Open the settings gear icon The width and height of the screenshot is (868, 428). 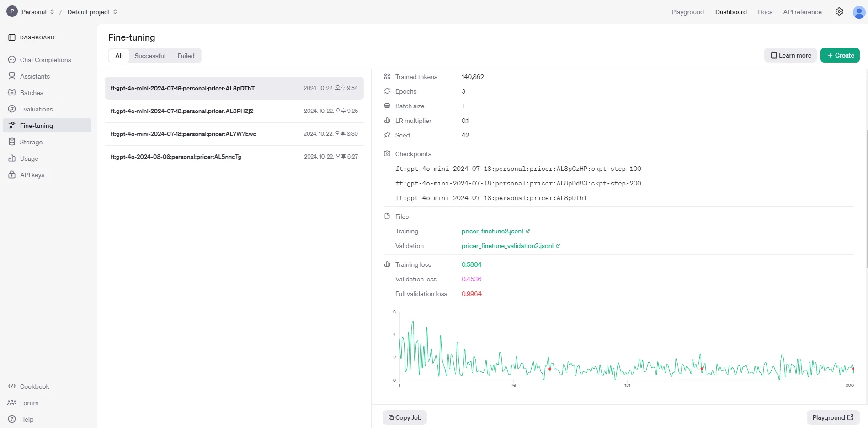point(839,12)
